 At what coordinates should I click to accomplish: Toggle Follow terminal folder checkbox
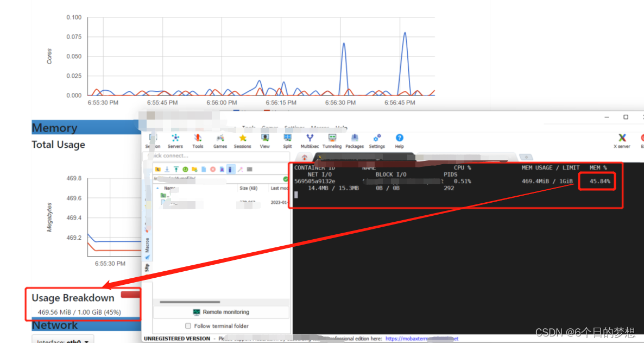click(x=188, y=326)
